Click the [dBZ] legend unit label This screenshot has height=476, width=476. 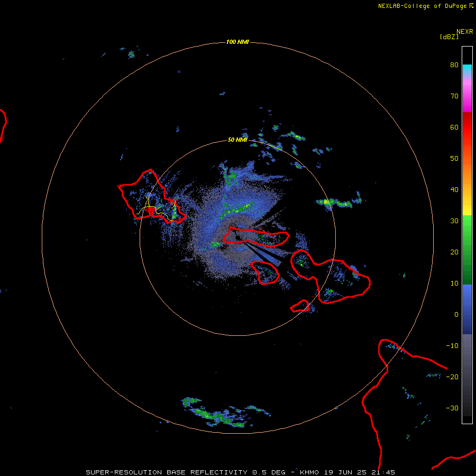449,37
